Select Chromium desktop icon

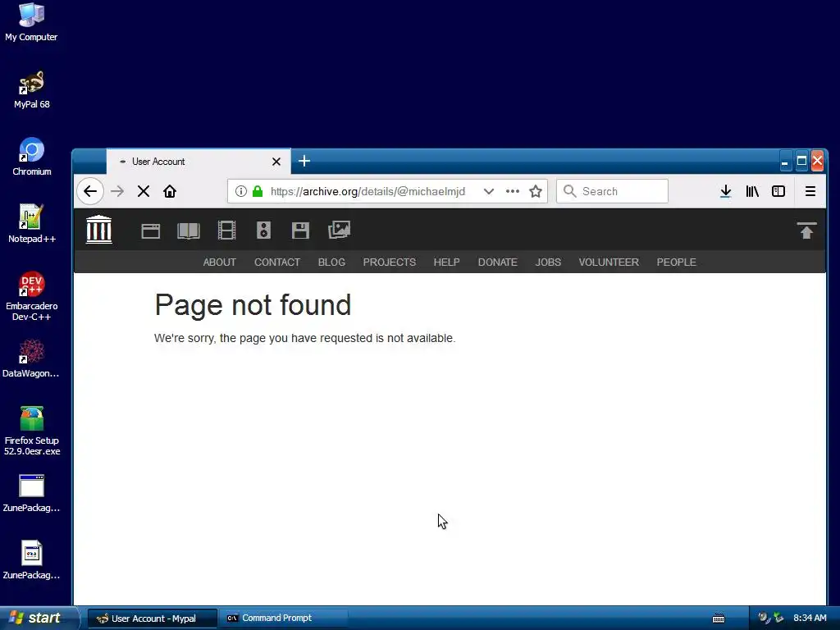tap(32, 157)
